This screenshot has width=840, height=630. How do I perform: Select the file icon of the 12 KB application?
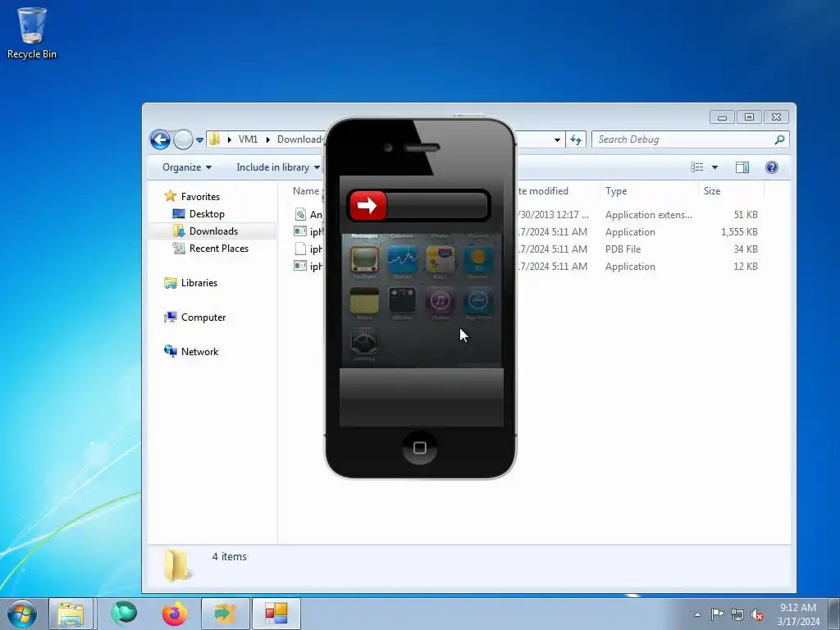pos(300,266)
